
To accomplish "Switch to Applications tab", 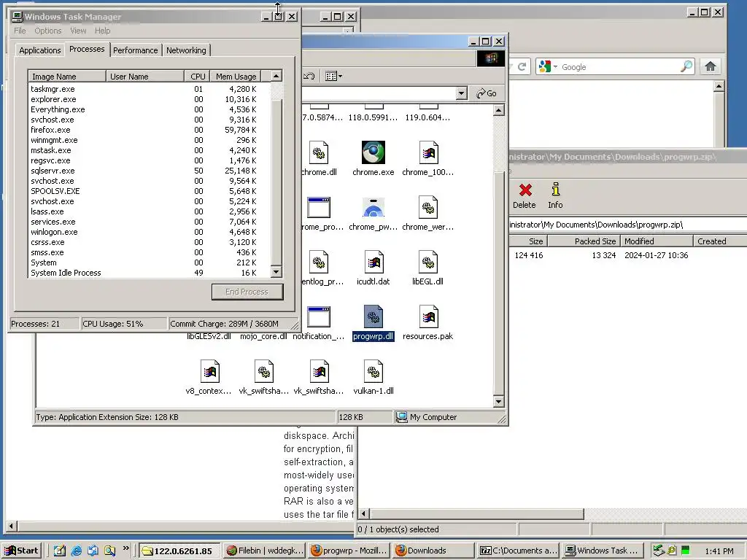I will tap(40, 50).
